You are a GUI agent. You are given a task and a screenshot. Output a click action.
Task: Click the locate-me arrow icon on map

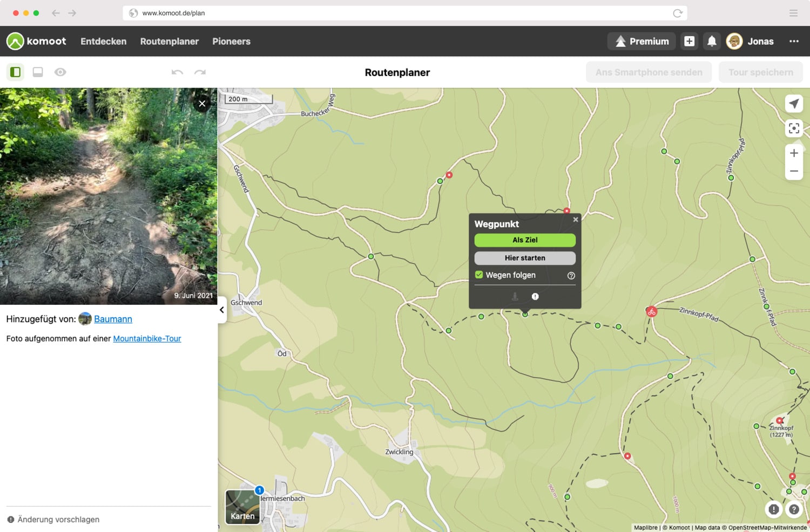tap(793, 104)
